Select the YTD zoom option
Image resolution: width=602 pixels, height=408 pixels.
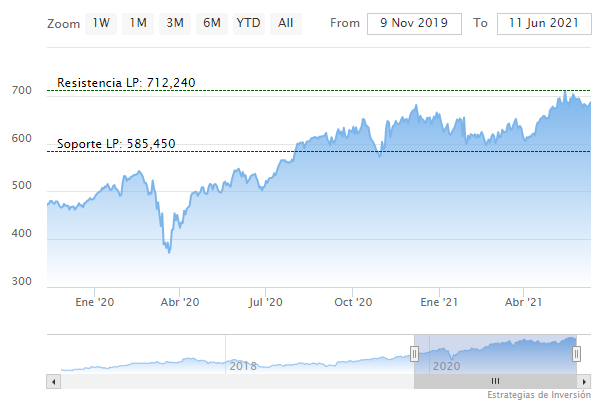point(248,22)
